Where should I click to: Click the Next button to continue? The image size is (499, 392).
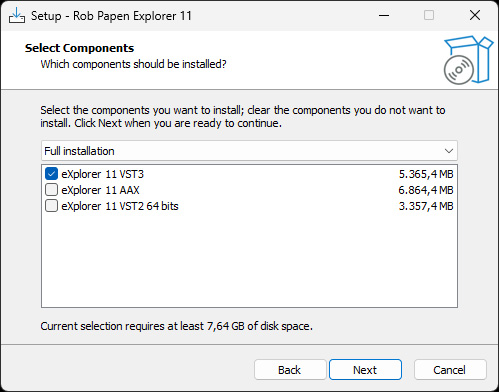(365, 370)
